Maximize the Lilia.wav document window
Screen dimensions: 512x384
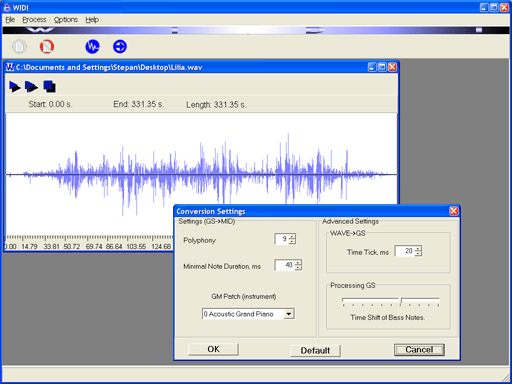coord(382,67)
